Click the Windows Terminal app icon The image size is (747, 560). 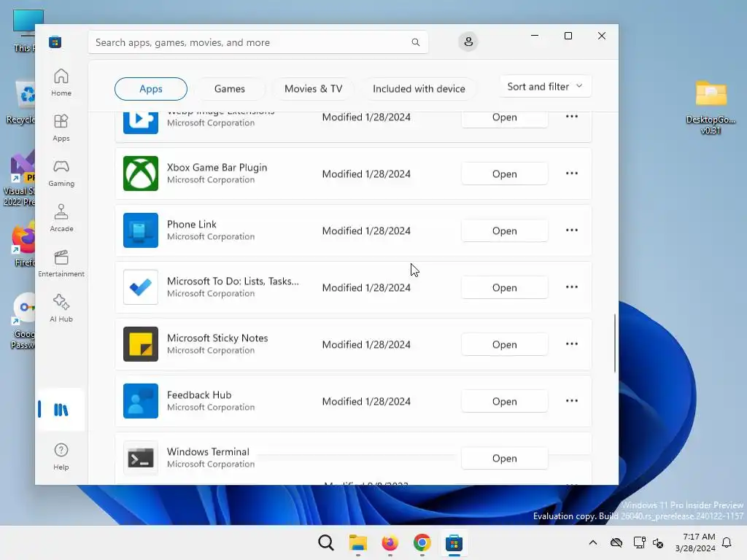tap(141, 458)
